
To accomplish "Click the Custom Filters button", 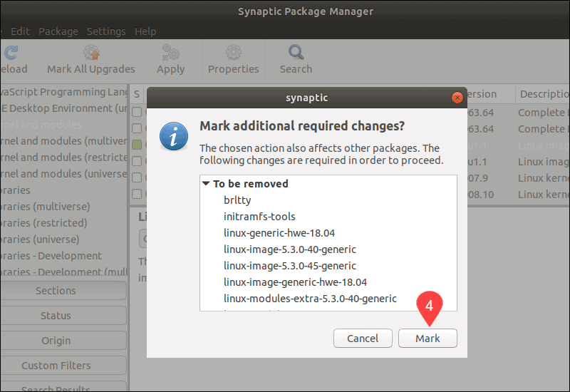I will [x=63, y=365].
